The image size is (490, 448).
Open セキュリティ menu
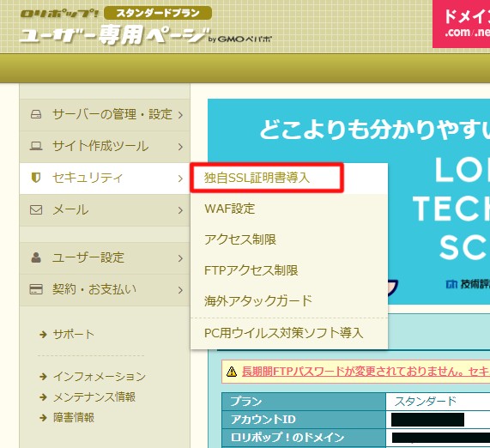click(105, 179)
